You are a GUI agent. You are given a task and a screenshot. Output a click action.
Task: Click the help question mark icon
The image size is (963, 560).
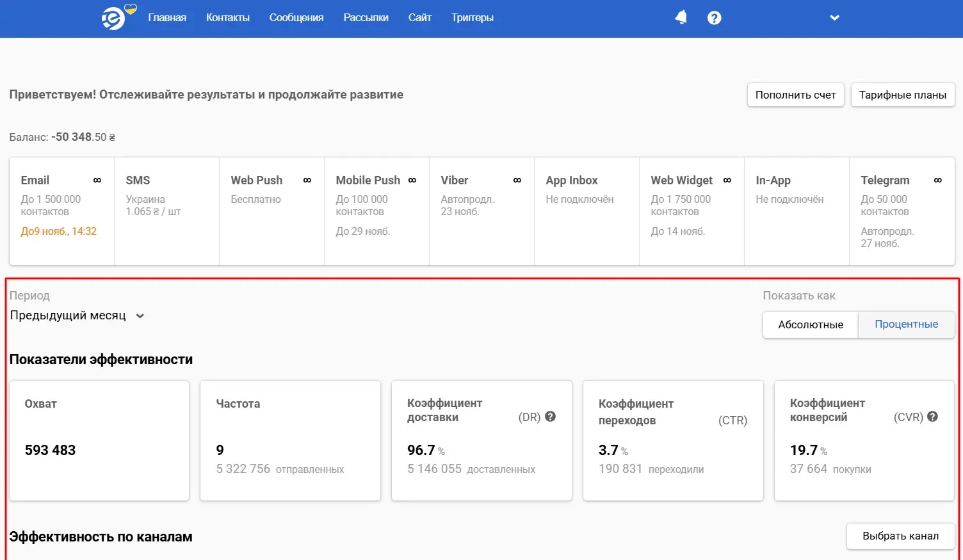click(714, 17)
